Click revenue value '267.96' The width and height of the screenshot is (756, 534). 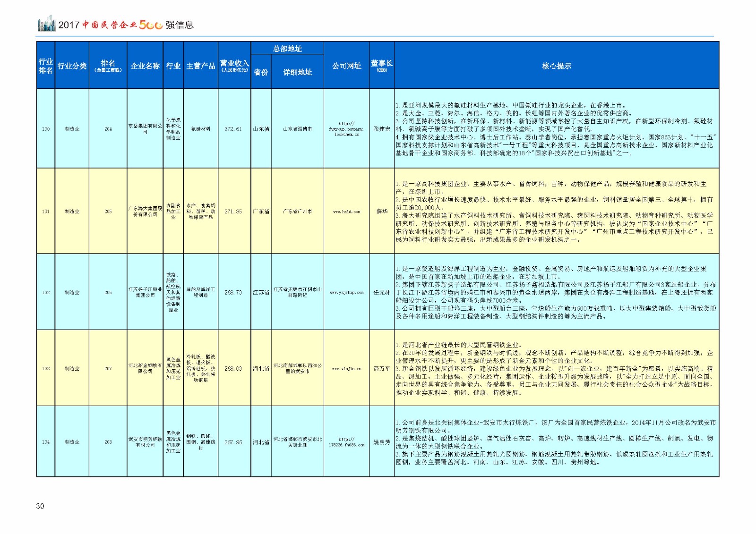tap(233, 442)
